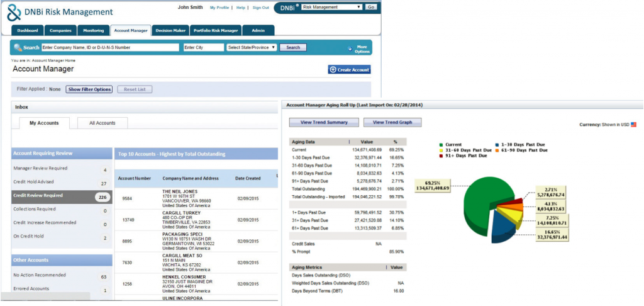Open the Dashboard tab
The image size is (644, 306).
[28, 30]
